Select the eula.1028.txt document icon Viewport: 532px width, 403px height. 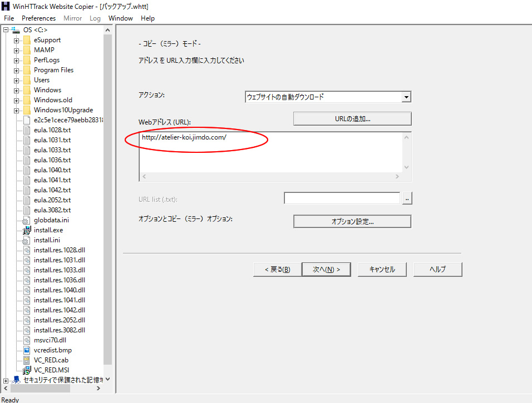[26, 130]
